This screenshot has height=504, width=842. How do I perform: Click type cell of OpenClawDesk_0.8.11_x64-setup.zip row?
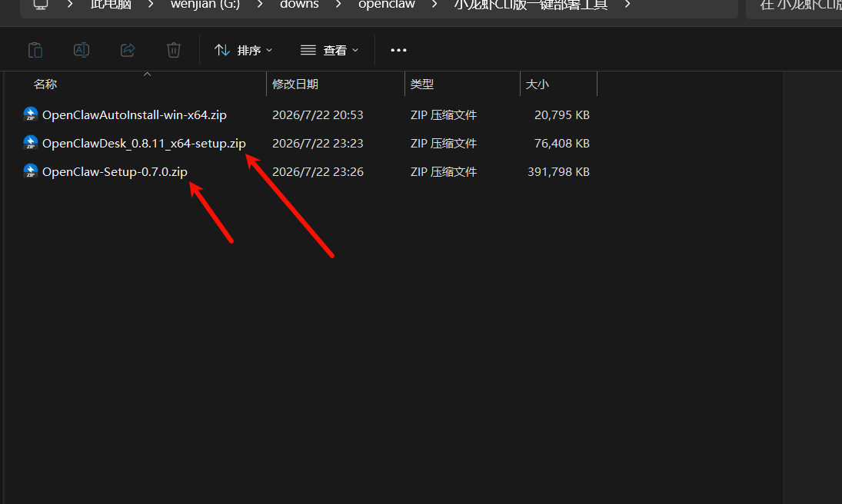pyautogui.click(x=444, y=144)
